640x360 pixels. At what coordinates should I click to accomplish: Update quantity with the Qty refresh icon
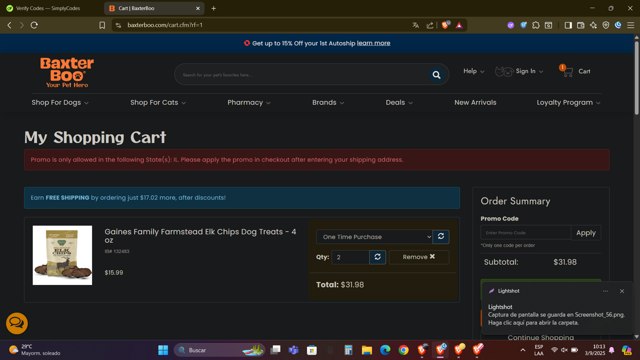[x=378, y=257]
